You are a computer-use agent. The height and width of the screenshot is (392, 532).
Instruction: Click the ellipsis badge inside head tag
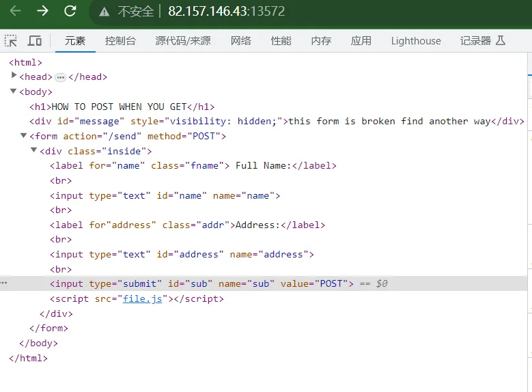coord(60,77)
